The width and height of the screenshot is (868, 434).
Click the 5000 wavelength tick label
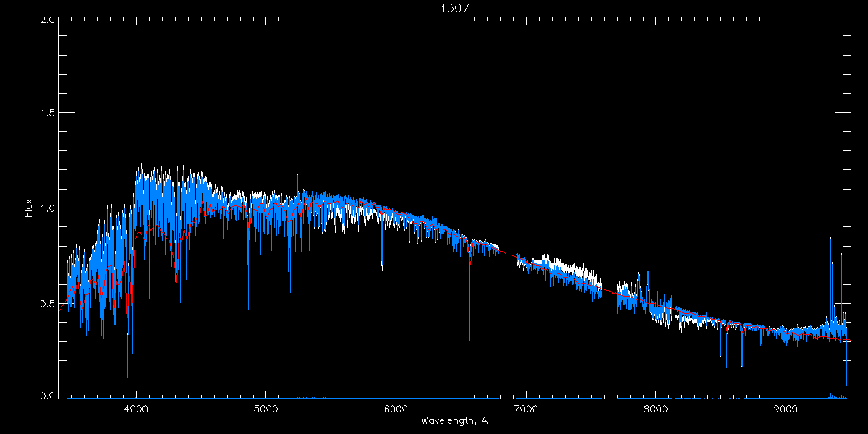click(x=265, y=409)
